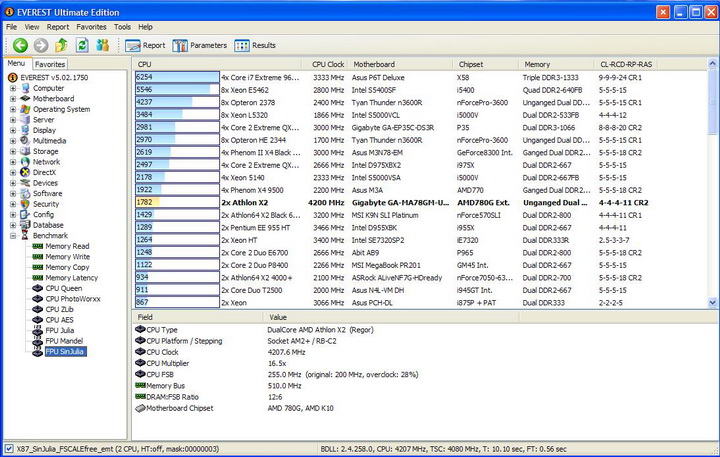Open the Parameters toolbar button
720x457 pixels.
click(200, 45)
